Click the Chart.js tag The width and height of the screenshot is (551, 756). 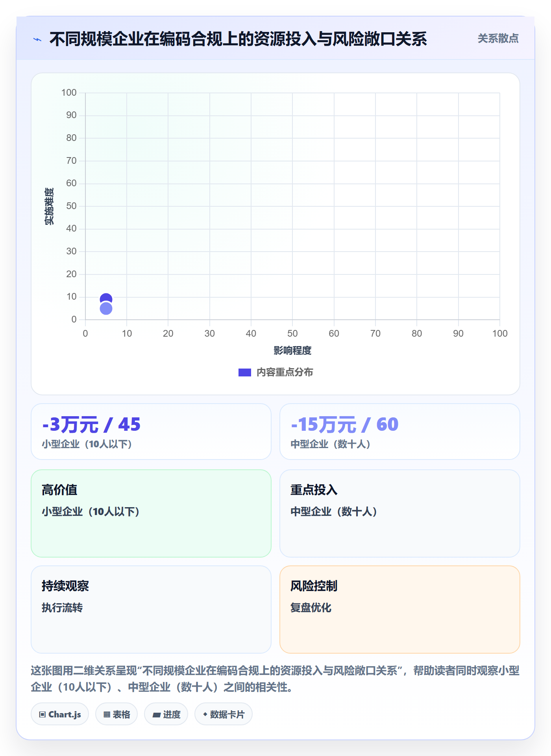(60, 714)
